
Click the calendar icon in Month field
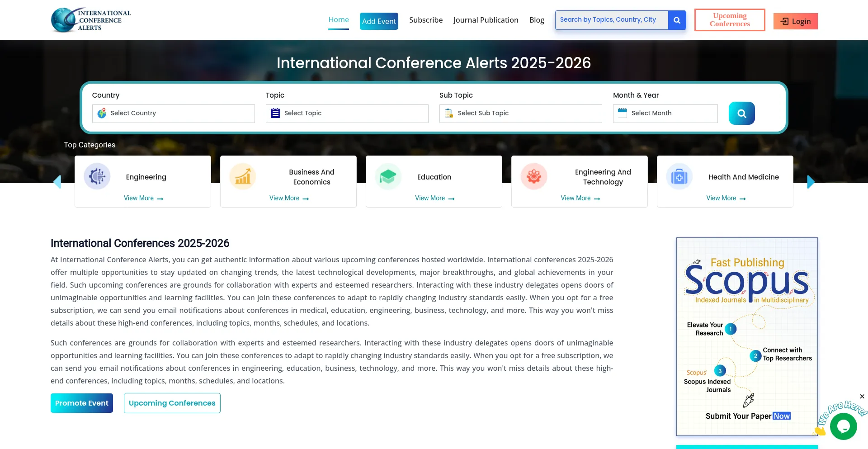pyautogui.click(x=623, y=113)
